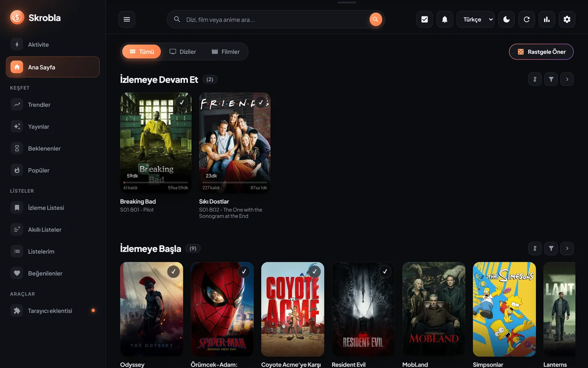
Task: Filter the İzlemeye Devam Et section
Action: click(x=551, y=79)
